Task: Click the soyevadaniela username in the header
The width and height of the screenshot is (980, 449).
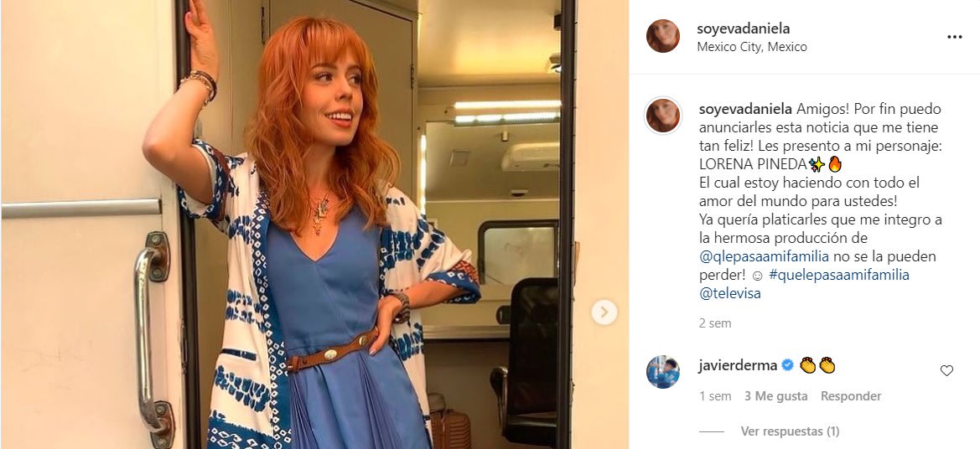Action: pos(743,29)
